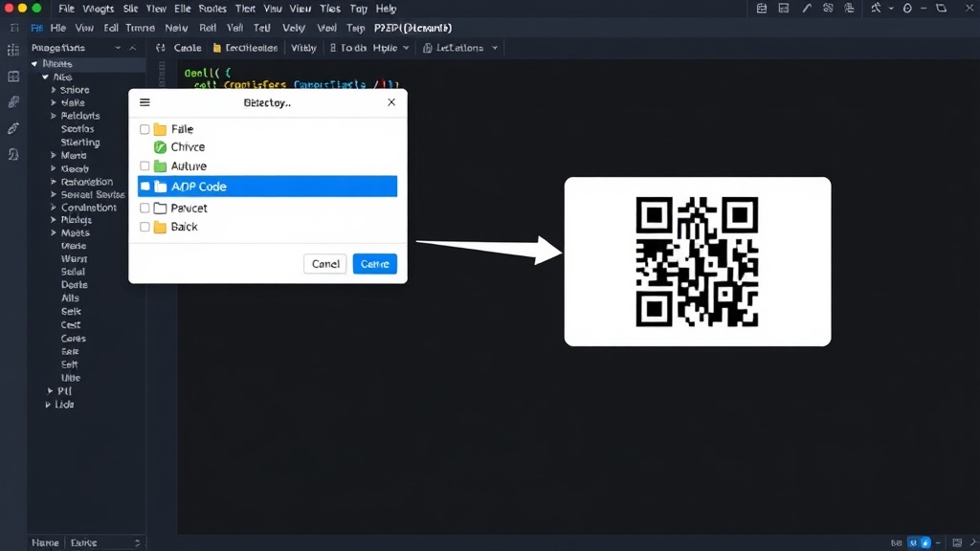
Task: Click the first blue icon in the status bar
Action: [913, 543]
